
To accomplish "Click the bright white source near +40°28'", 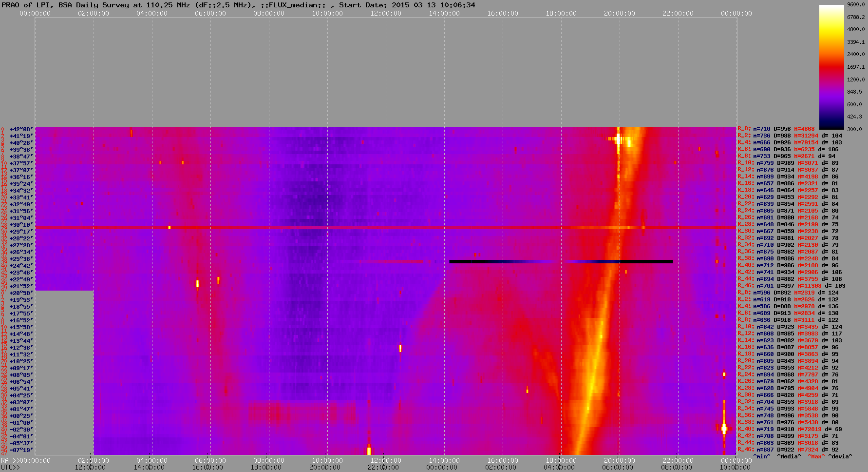I will pyautogui.click(x=619, y=139).
